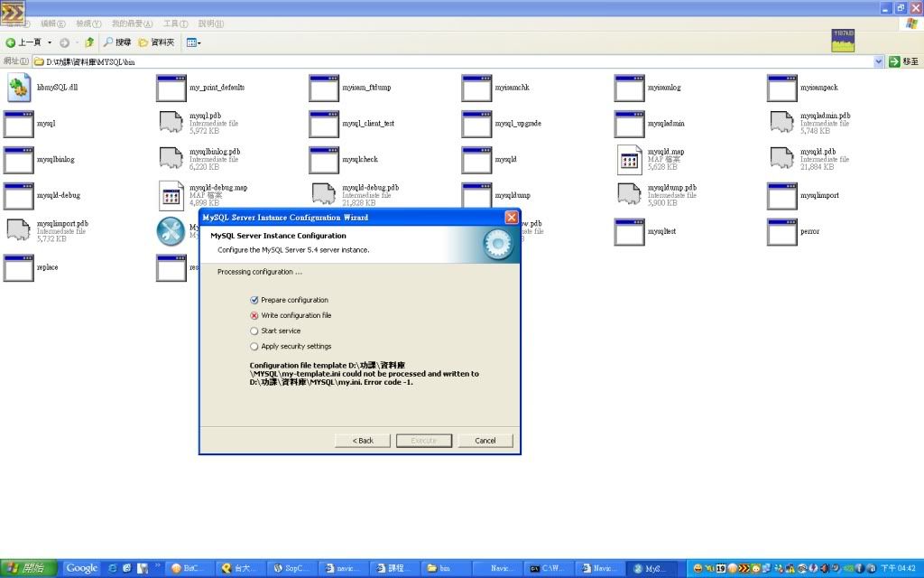Click the Up folder toolbar icon

[89, 42]
